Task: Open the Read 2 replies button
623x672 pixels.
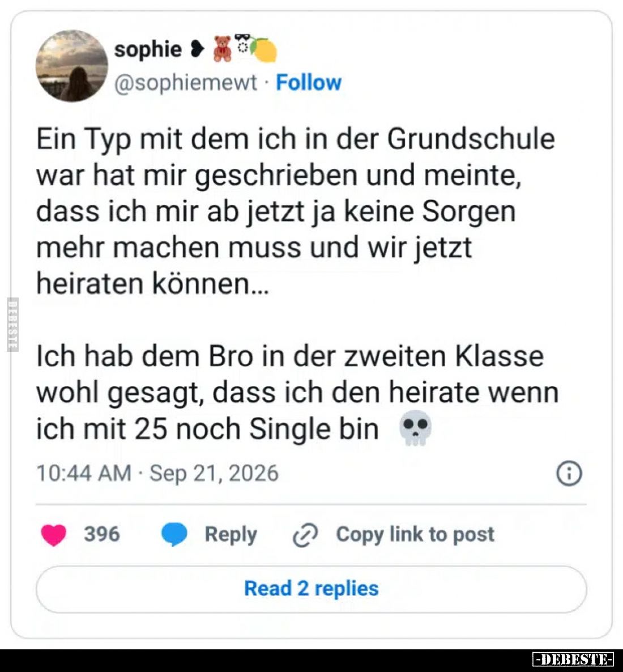Action: (x=311, y=589)
